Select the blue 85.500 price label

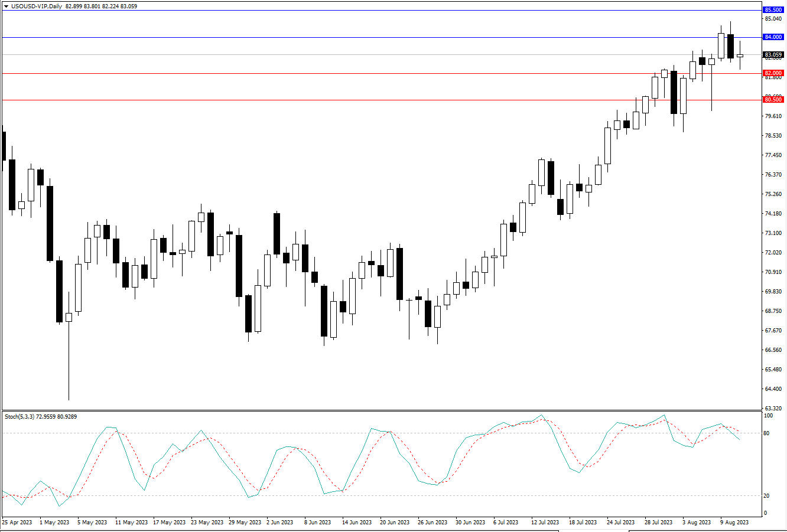[x=773, y=10]
